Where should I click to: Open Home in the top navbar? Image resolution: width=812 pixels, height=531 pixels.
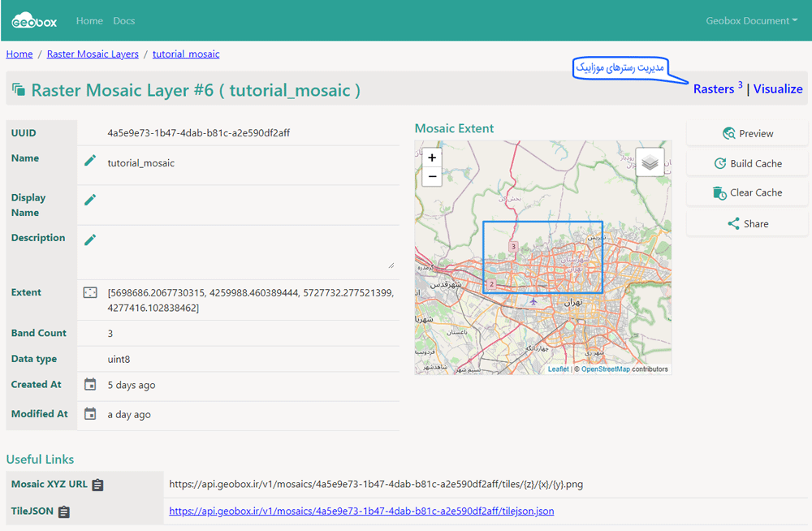[89, 21]
